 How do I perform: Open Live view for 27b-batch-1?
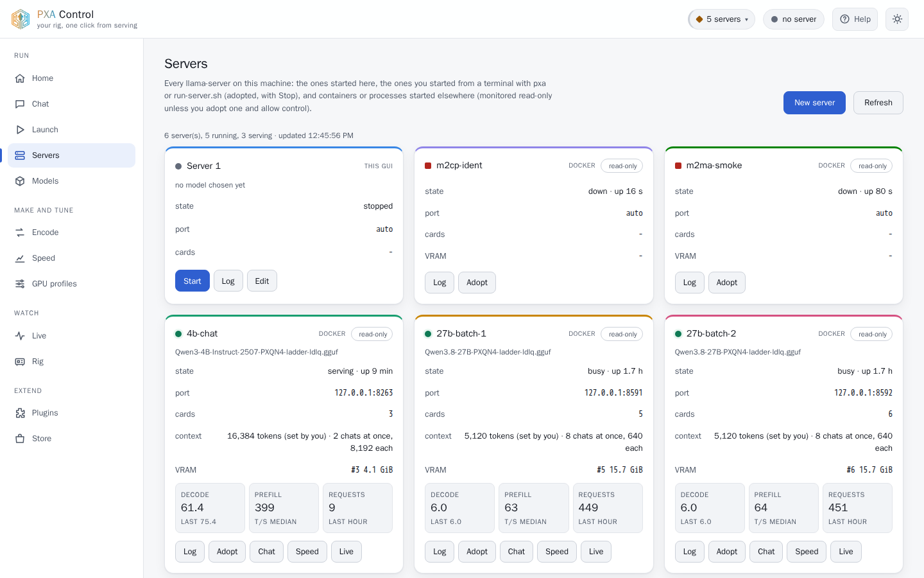(596, 552)
